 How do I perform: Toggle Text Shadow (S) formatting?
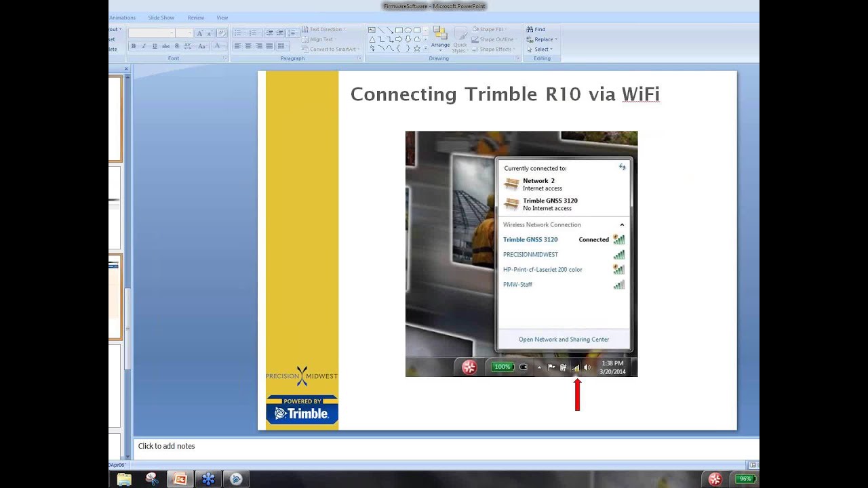(x=177, y=46)
